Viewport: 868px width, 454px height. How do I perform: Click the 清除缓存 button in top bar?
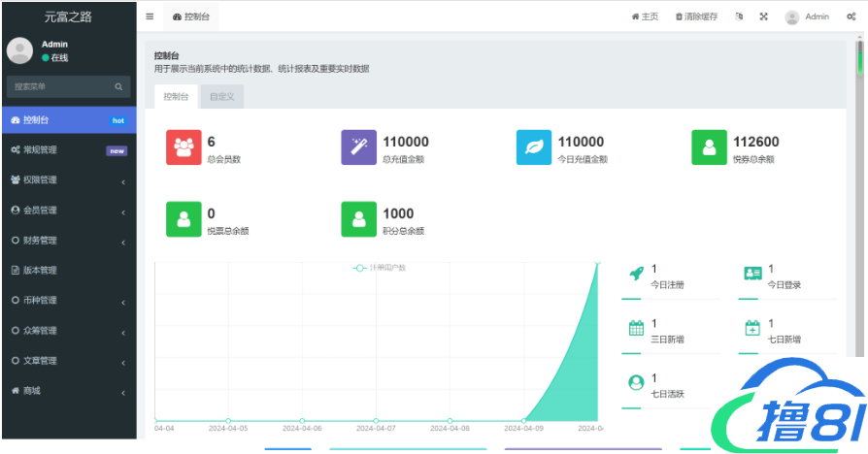pos(696,16)
